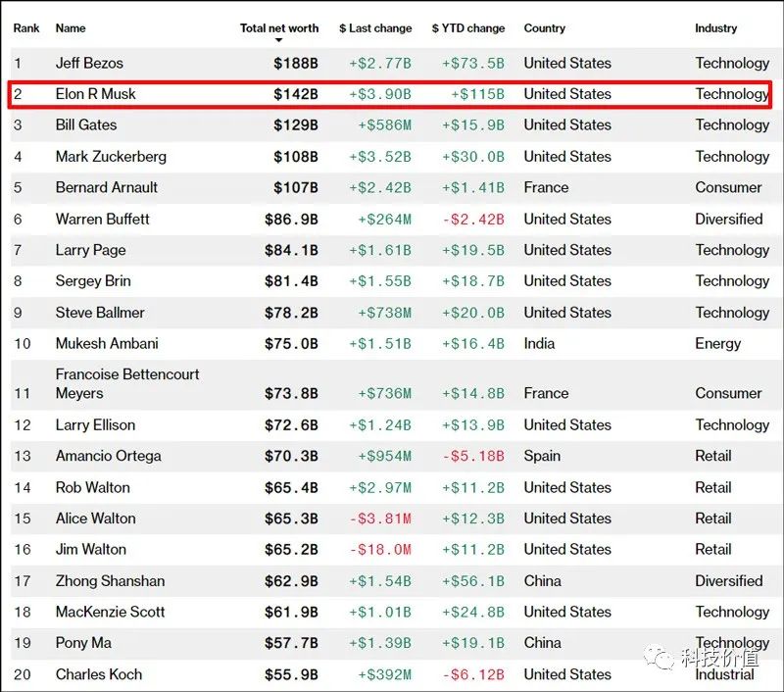The width and height of the screenshot is (784, 692).
Task: Select the name Bill Gates
Action: point(86,125)
